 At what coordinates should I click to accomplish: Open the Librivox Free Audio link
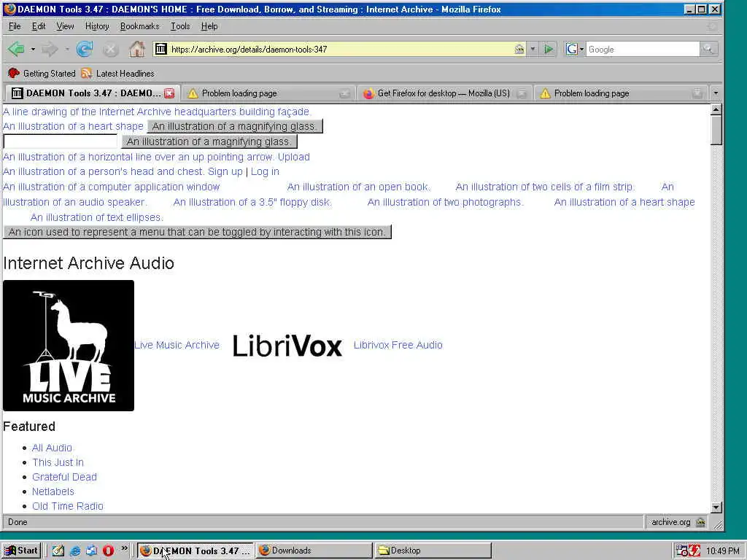click(x=398, y=345)
